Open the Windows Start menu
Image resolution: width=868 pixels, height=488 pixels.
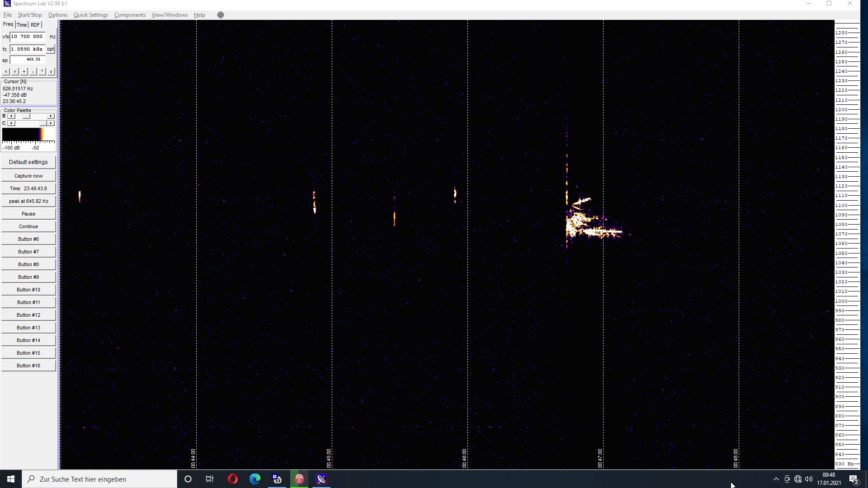coord(11,479)
